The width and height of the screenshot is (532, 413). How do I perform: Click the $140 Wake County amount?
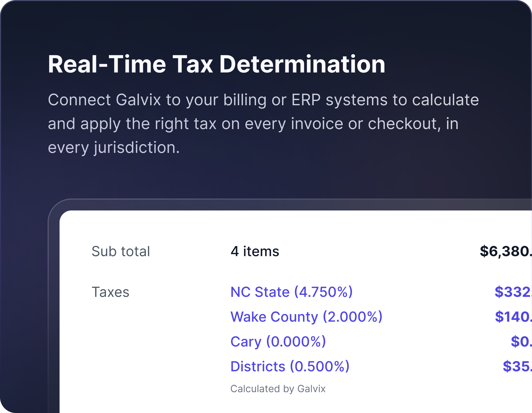coord(513,317)
